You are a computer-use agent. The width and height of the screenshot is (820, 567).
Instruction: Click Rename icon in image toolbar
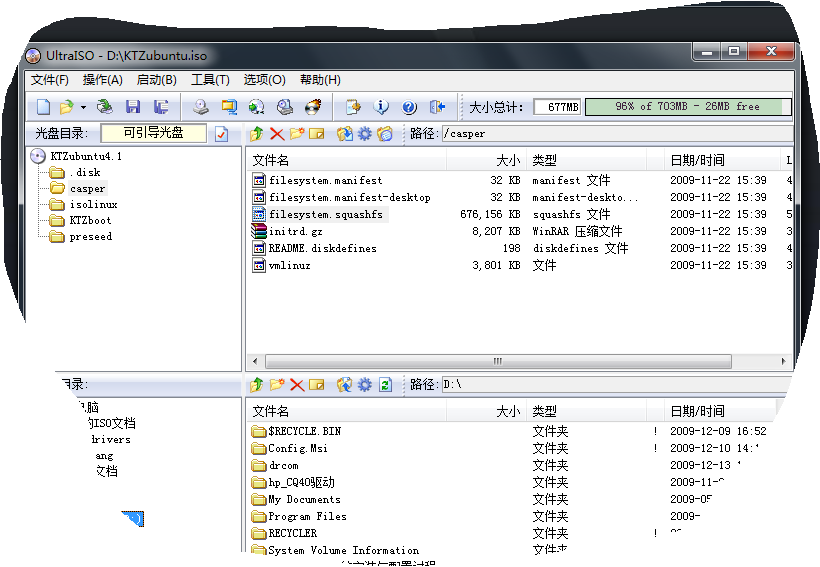click(x=317, y=134)
